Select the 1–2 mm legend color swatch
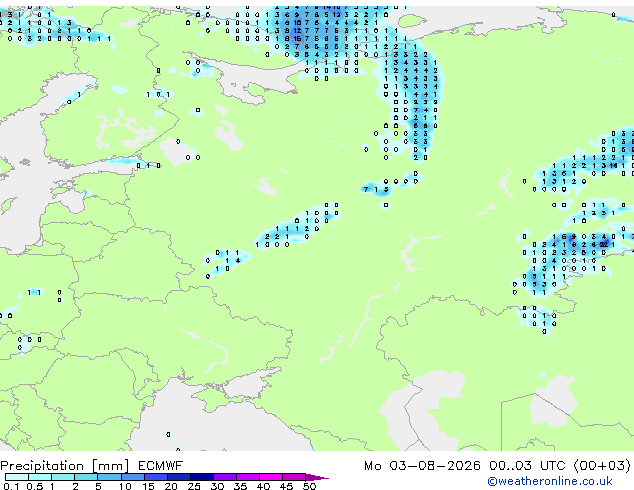Image resolution: width=634 pixels, height=490 pixels. point(63,477)
